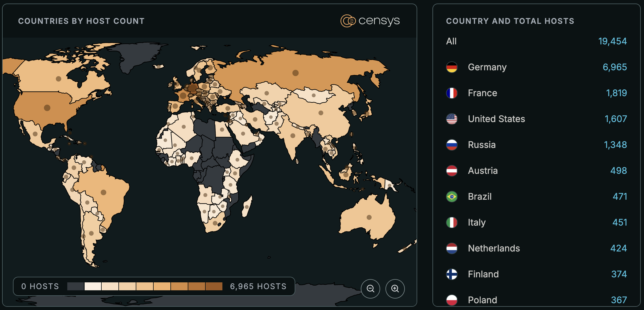Click the All total hosts row label
Image resolution: width=644 pixels, height=310 pixels.
click(x=451, y=41)
